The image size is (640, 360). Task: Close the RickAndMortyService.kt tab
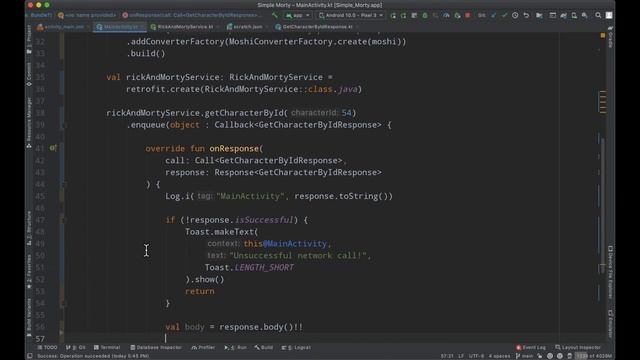(218, 27)
